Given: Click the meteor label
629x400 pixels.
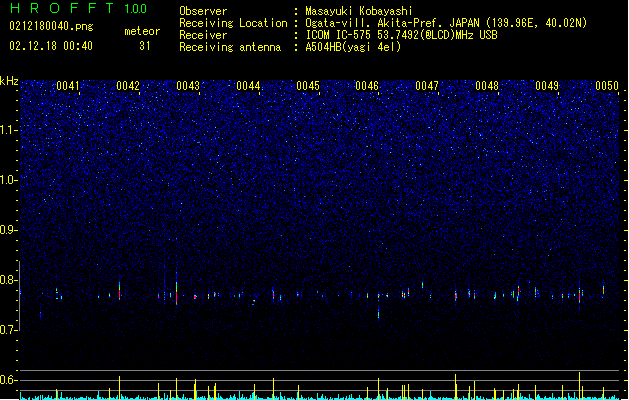Looking at the screenshot, I should (x=142, y=31).
